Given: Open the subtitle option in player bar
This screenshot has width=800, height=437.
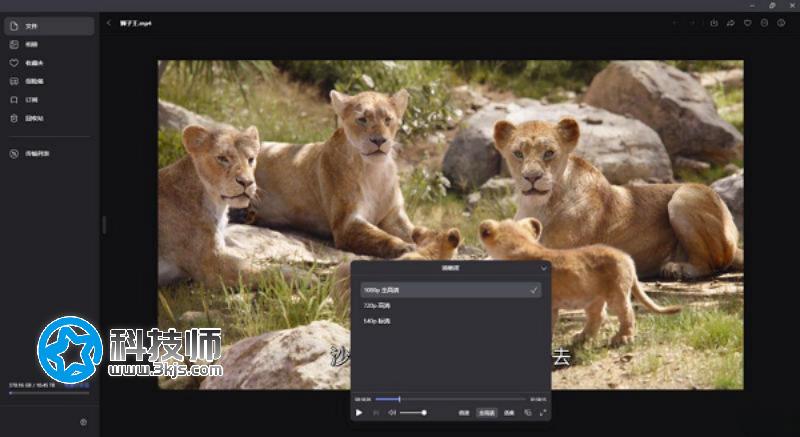Looking at the screenshot, I should click(509, 413).
